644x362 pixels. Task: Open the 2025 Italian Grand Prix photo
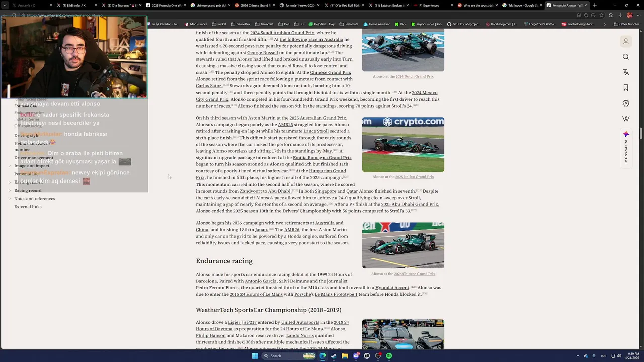click(403, 145)
